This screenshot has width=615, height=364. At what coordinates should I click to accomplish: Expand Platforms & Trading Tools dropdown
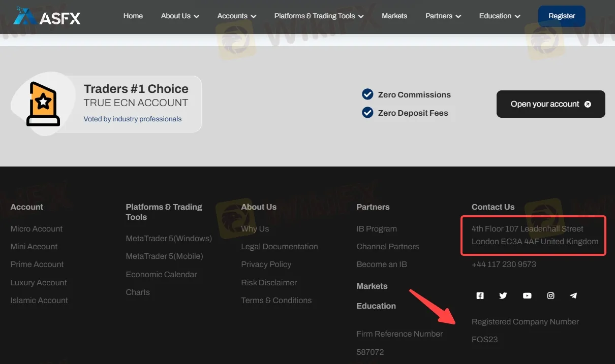click(x=319, y=16)
